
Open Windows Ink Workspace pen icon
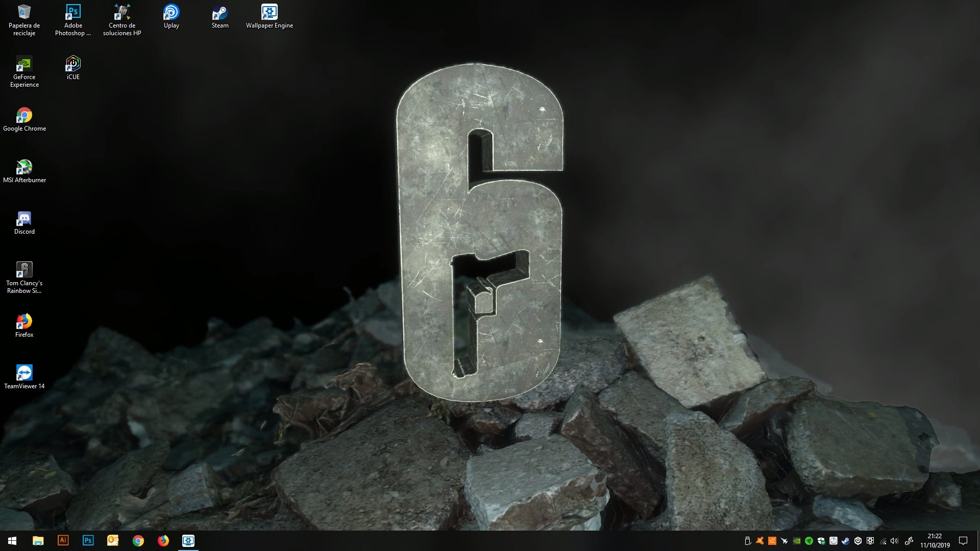point(909,541)
